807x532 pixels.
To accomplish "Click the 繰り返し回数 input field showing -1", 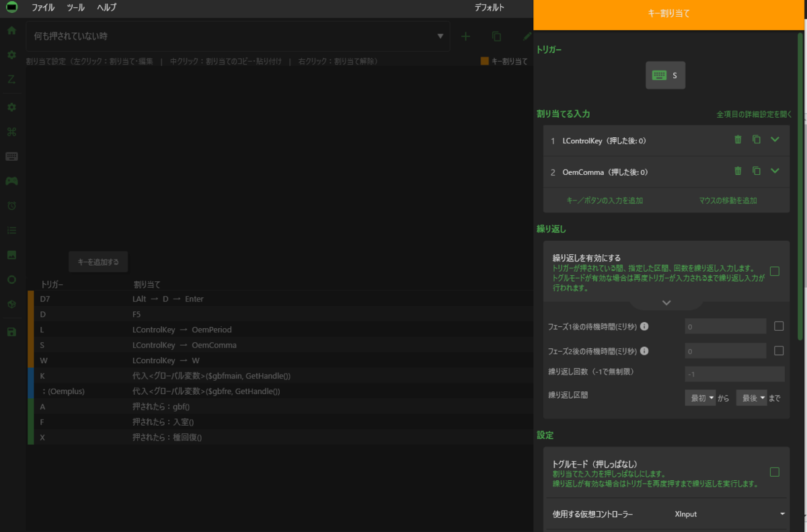I will [x=734, y=374].
